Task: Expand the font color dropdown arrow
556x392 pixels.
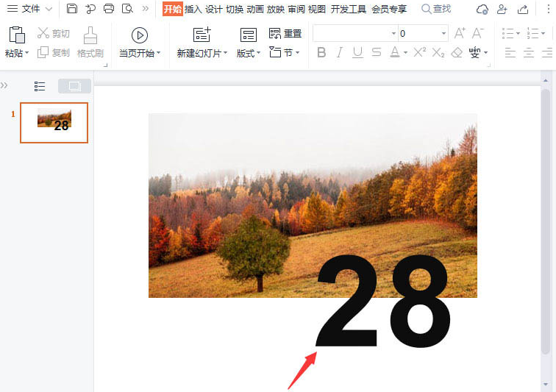Action: pyautogui.click(x=405, y=53)
